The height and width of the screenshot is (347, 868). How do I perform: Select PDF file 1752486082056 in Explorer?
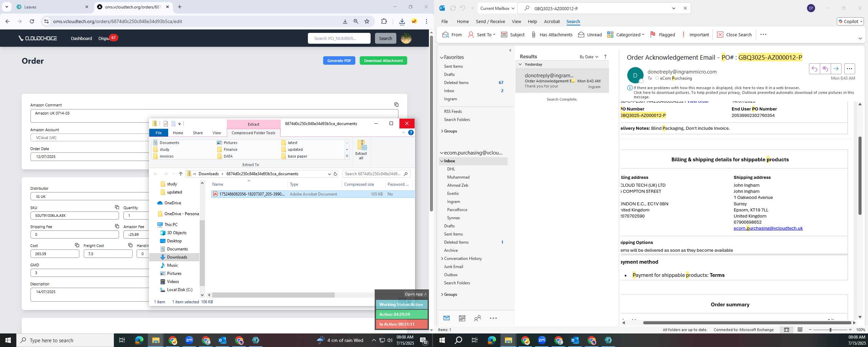coord(312,194)
